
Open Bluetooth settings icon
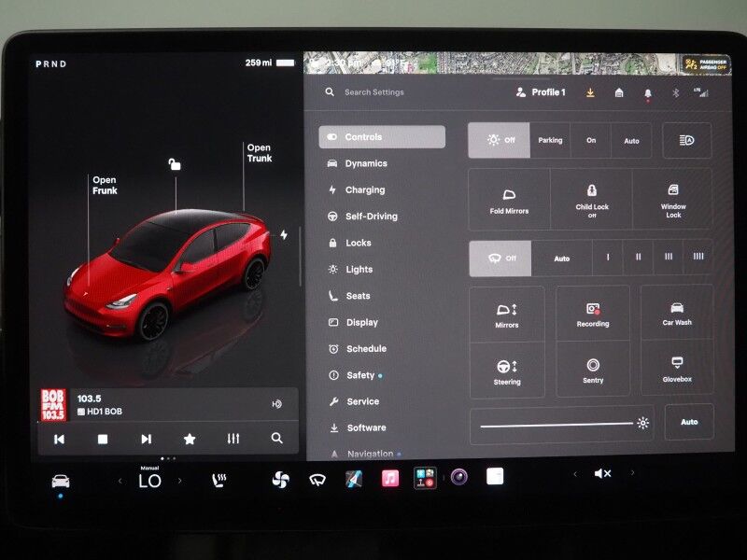pyautogui.click(x=675, y=92)
